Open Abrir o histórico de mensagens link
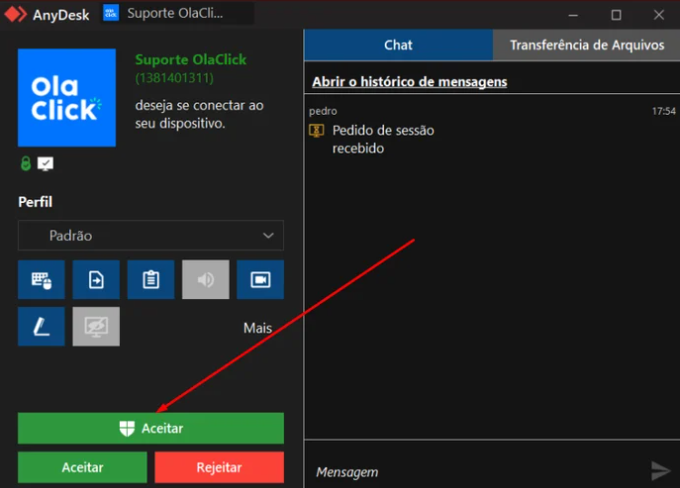Image resolution: width=680 pixels, height=488 pixels. [x=409, y=82]
